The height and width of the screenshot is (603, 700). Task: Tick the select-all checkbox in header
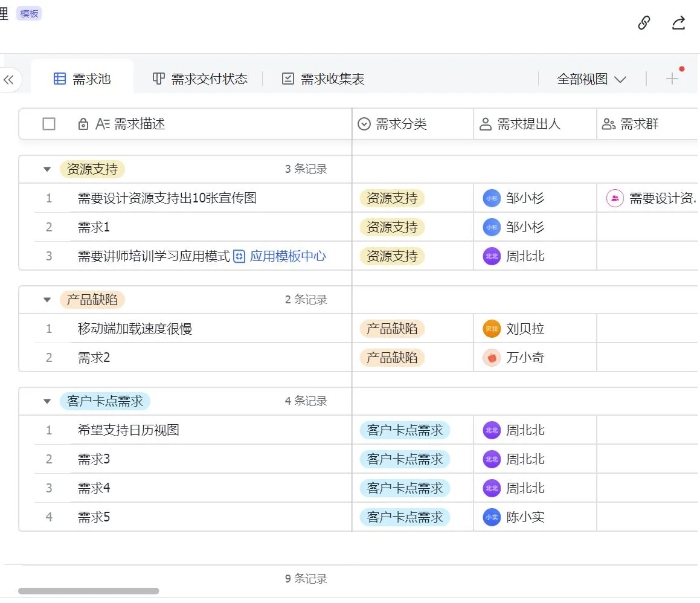point(49,124)
